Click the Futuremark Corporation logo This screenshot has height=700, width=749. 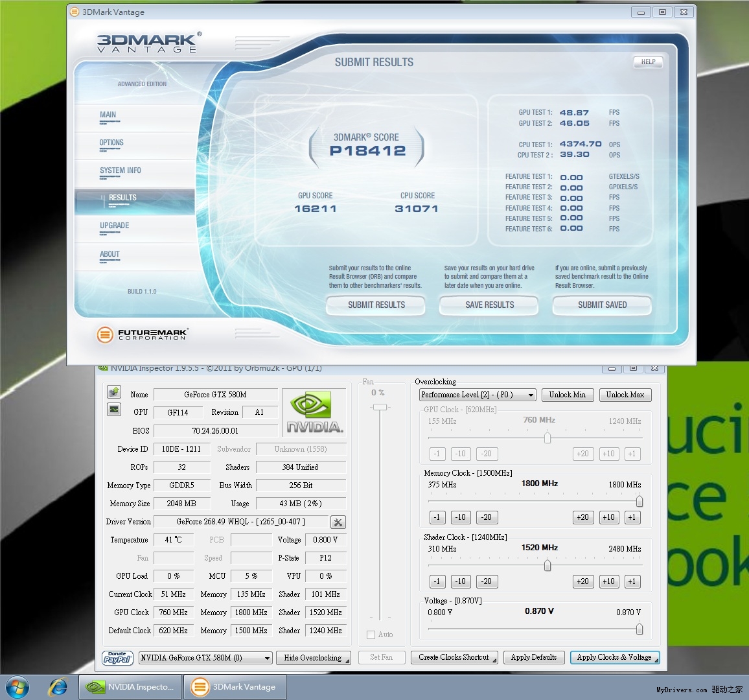pyautogui.click(x=142, y=334)
